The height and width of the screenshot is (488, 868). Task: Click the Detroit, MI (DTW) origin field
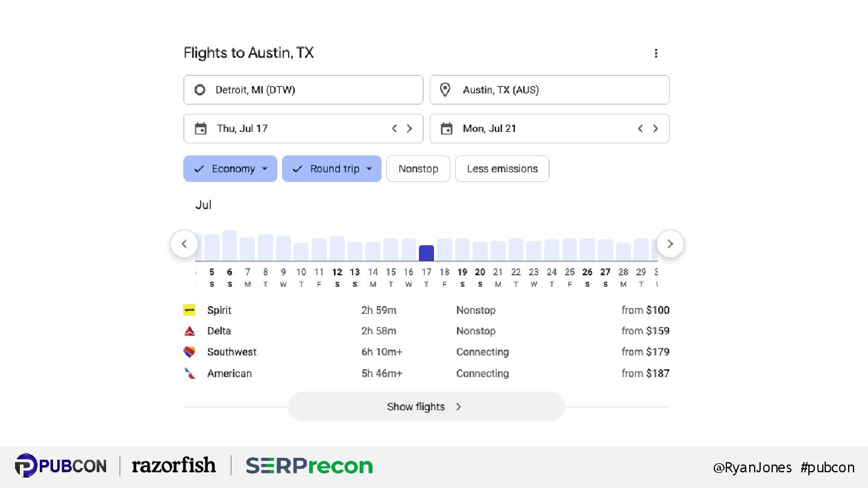point(303,90)
